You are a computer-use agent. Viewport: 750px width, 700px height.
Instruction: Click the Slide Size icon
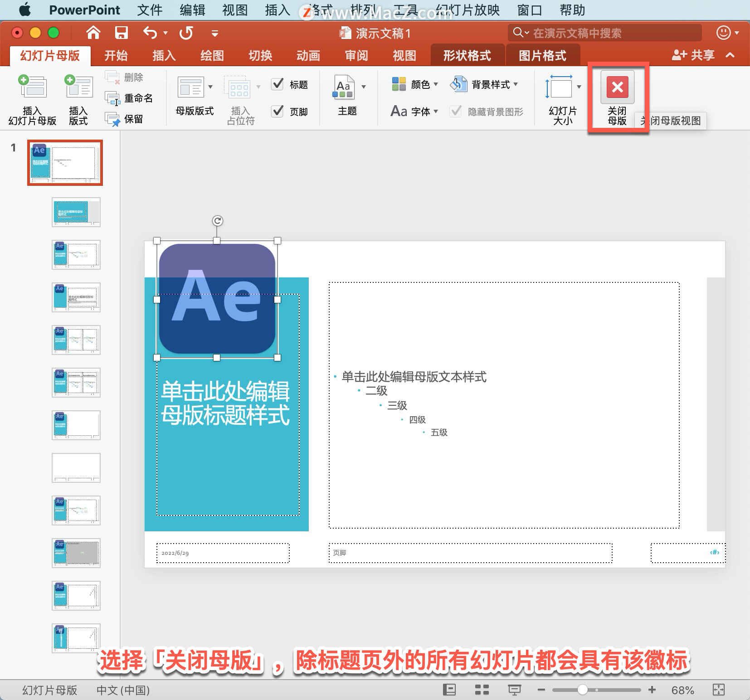559,87
